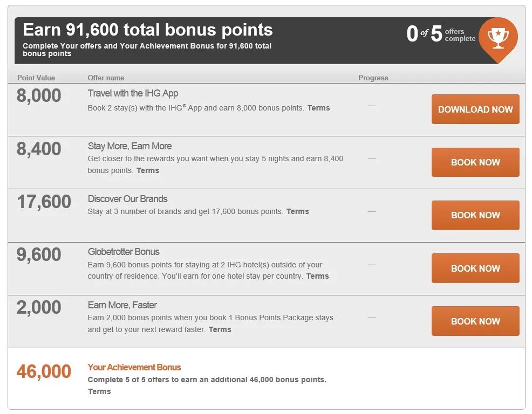Click BOOK NOW for Earn More, Faster

475,321
